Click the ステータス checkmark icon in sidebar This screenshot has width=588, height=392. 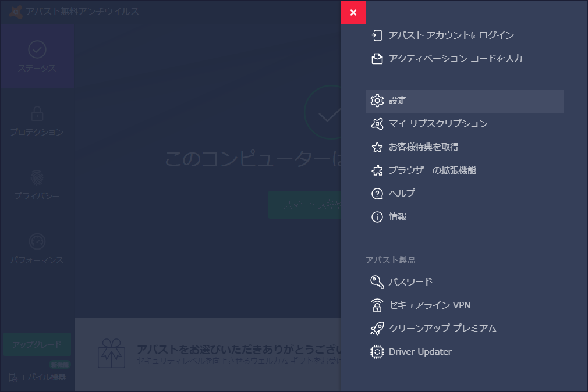click(x=37, y=49)
